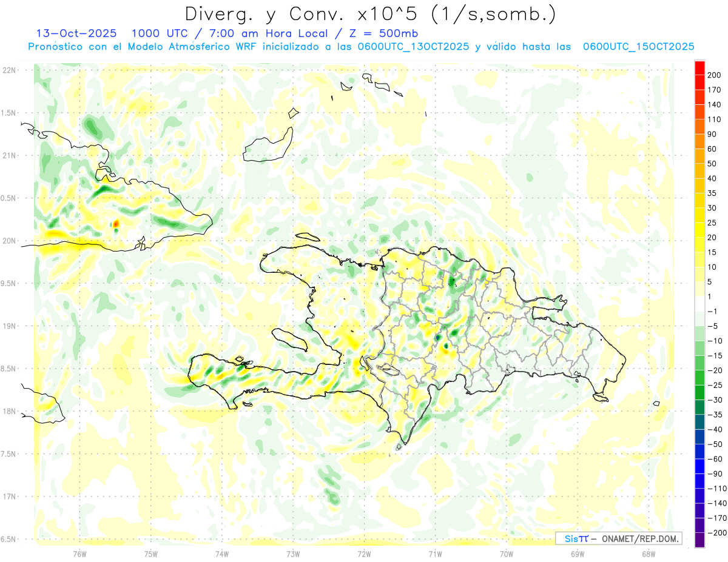Click the '-50' color bar label
728x562 pixels.
(x=716, y=444)
